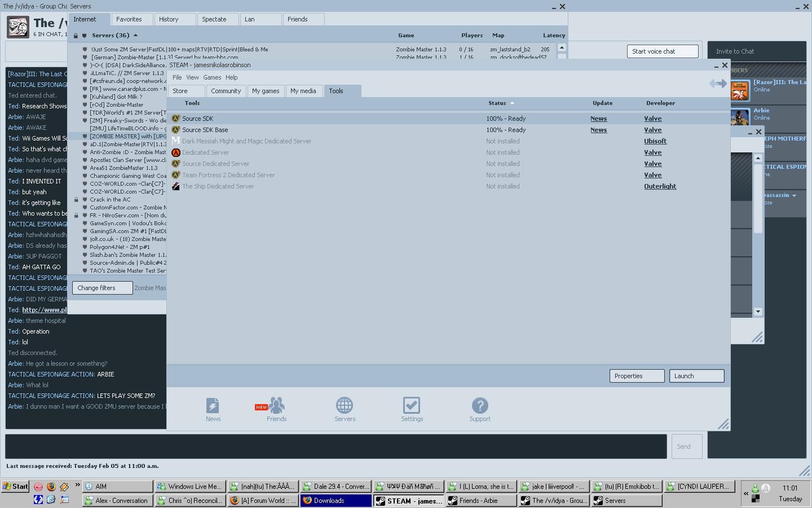Viewport: 812px width, 508px height.
Task: Show hidden system tray icons
Action: (x=746, y=493)
